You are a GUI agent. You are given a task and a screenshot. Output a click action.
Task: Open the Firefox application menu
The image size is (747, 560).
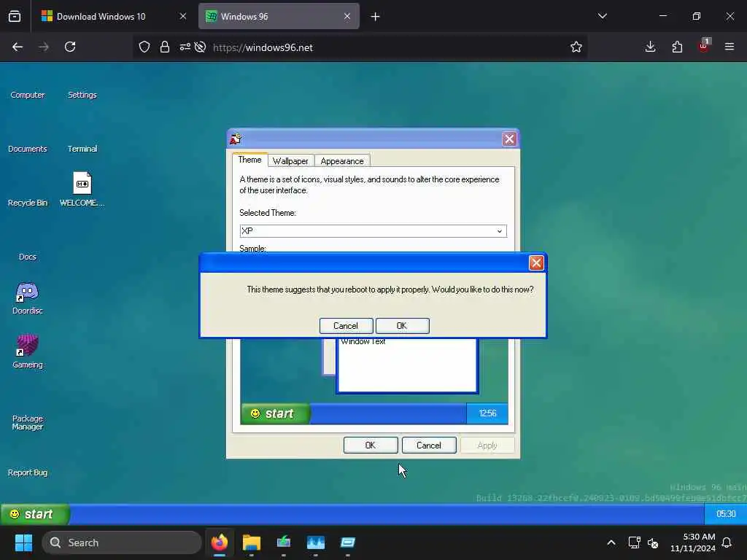point(729,47)
